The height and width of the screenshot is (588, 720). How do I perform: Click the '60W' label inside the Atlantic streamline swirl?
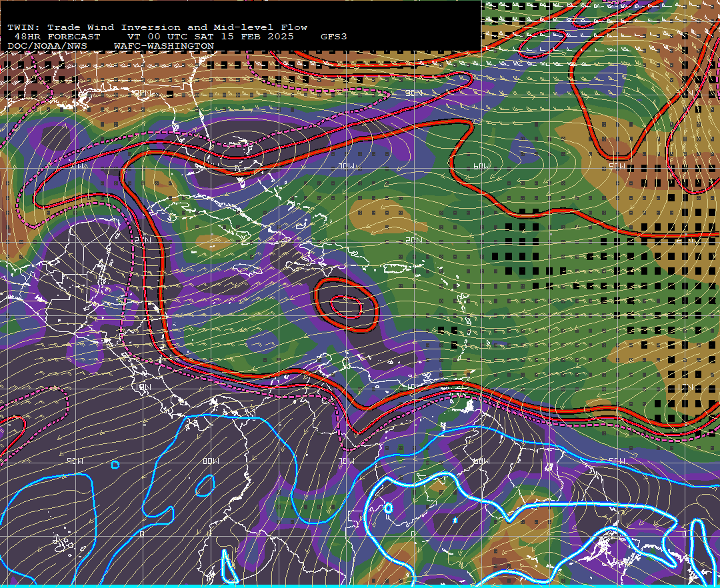[x=481, y=167]
